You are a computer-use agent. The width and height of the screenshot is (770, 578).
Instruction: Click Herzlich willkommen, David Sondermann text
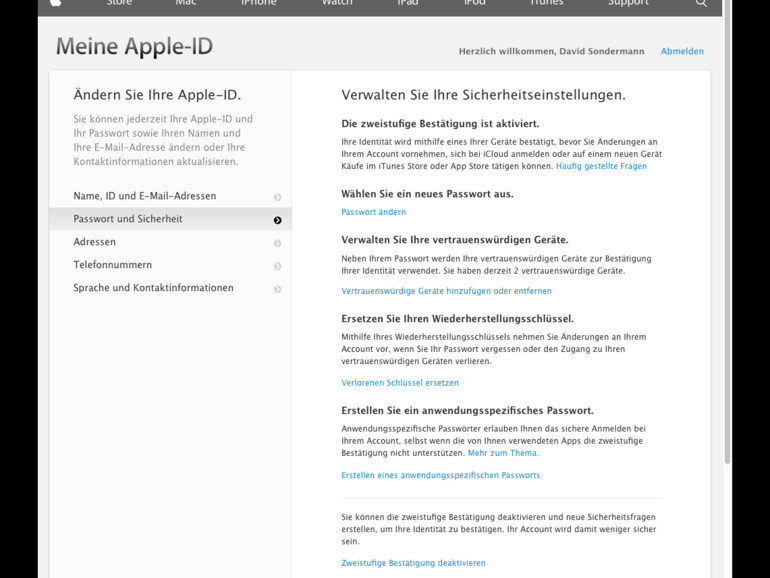click(551, 51)
